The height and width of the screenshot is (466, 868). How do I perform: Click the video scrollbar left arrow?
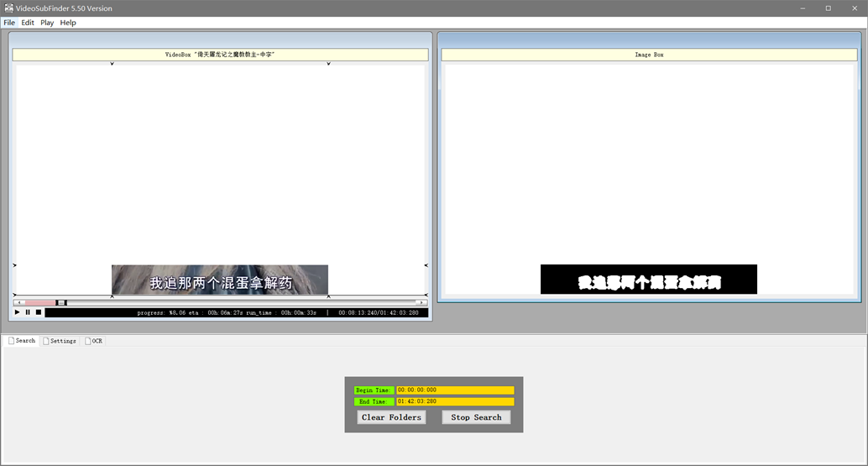click(19, 303)
